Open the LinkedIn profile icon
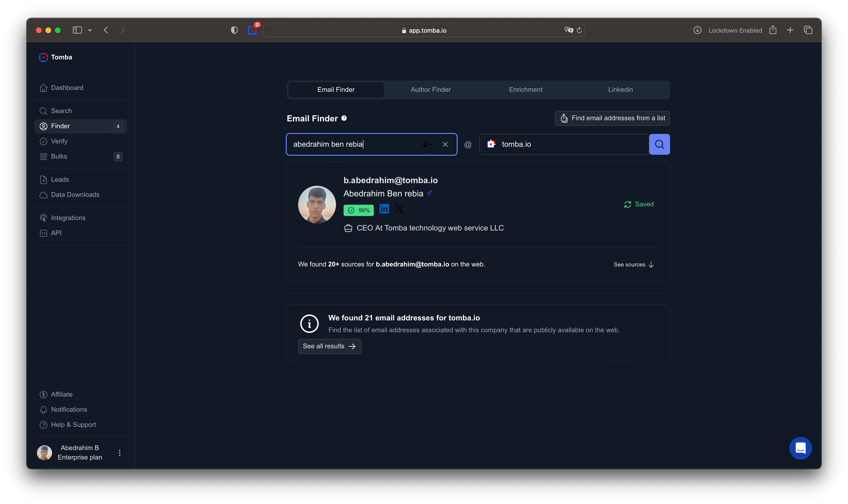 [384, 209]
